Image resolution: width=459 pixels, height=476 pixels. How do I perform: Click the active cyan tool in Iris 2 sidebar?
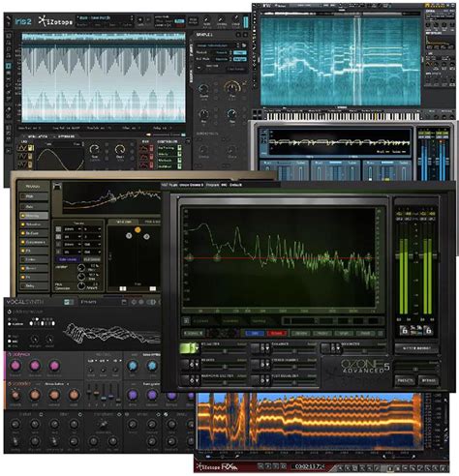(9, 66)
